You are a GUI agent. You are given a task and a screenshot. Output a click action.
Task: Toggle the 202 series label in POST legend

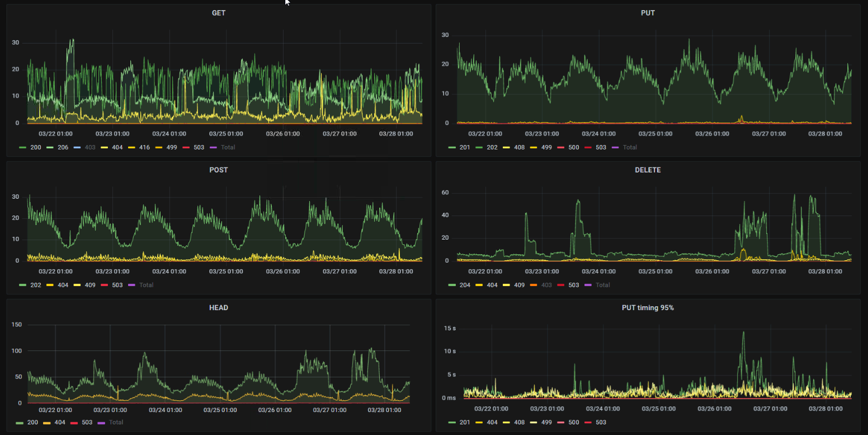pos(35,285)
